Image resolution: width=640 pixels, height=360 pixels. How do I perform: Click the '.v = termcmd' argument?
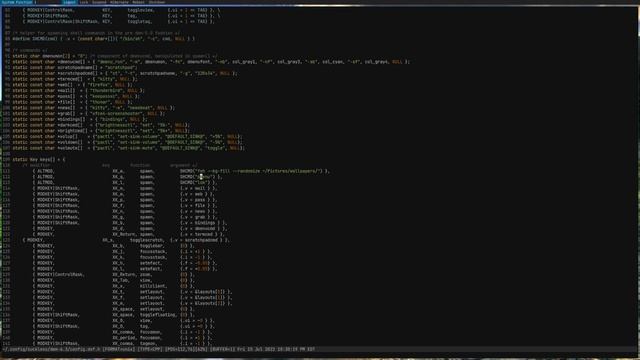199,234
